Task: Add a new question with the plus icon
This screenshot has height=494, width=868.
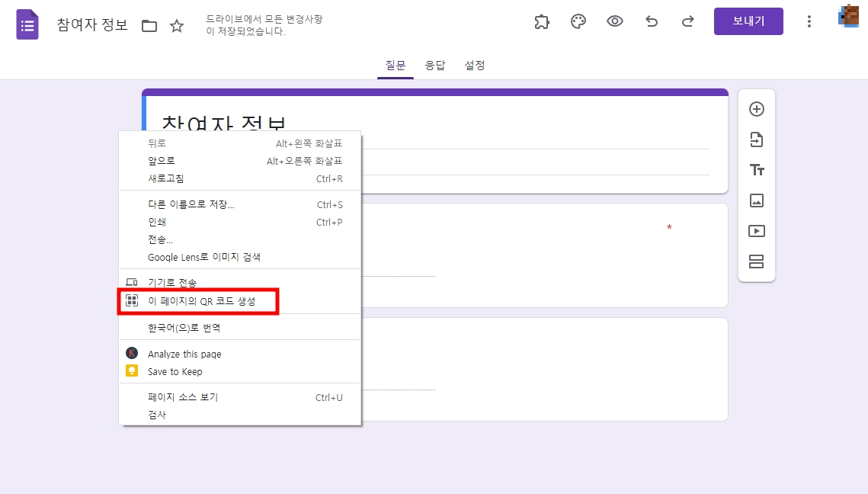Action: coord(756,109)
